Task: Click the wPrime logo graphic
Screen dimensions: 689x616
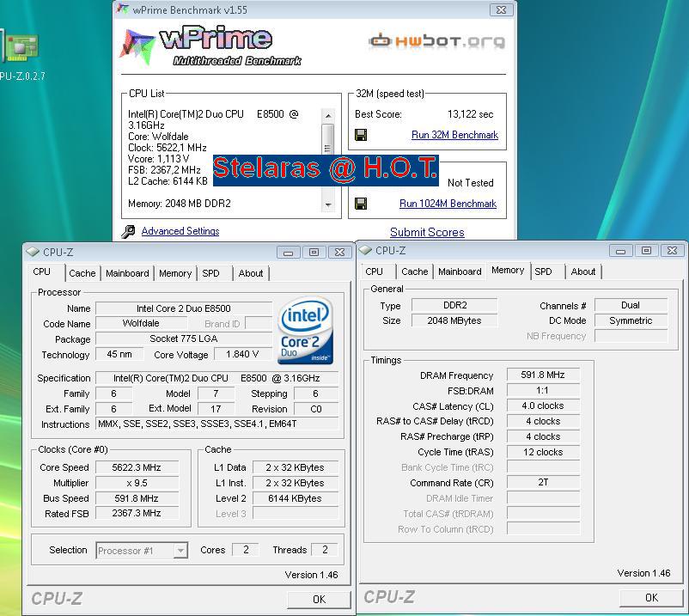Action: (211, 46)
